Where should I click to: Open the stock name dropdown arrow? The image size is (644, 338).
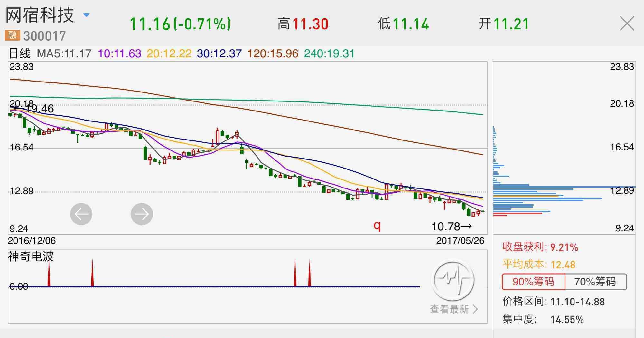86,15
